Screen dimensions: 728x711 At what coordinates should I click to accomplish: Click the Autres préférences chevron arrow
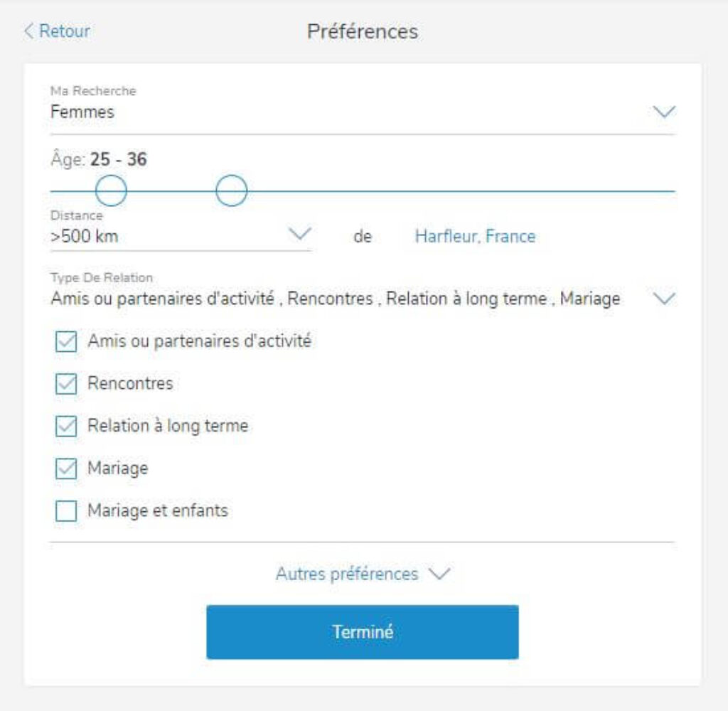[x=439, y=574]
